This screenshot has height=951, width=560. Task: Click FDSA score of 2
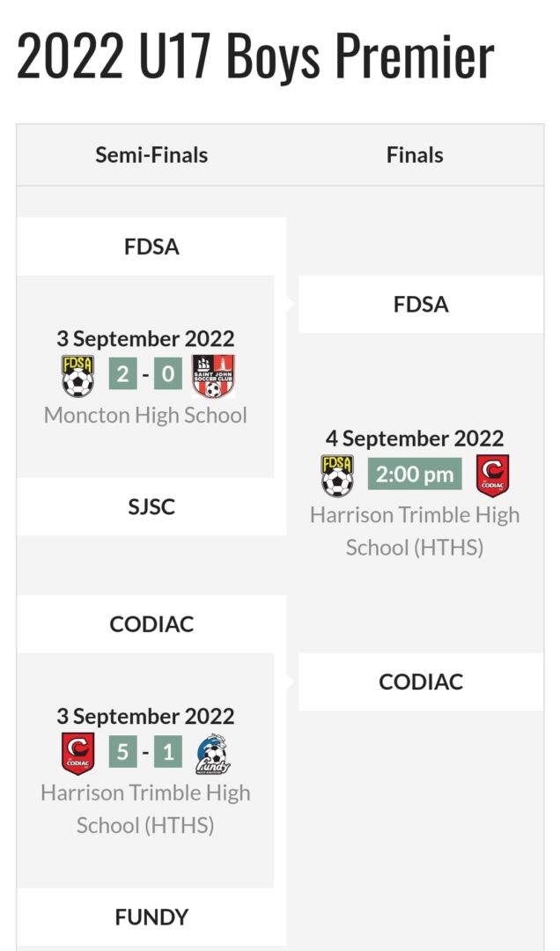click(122, 374)
